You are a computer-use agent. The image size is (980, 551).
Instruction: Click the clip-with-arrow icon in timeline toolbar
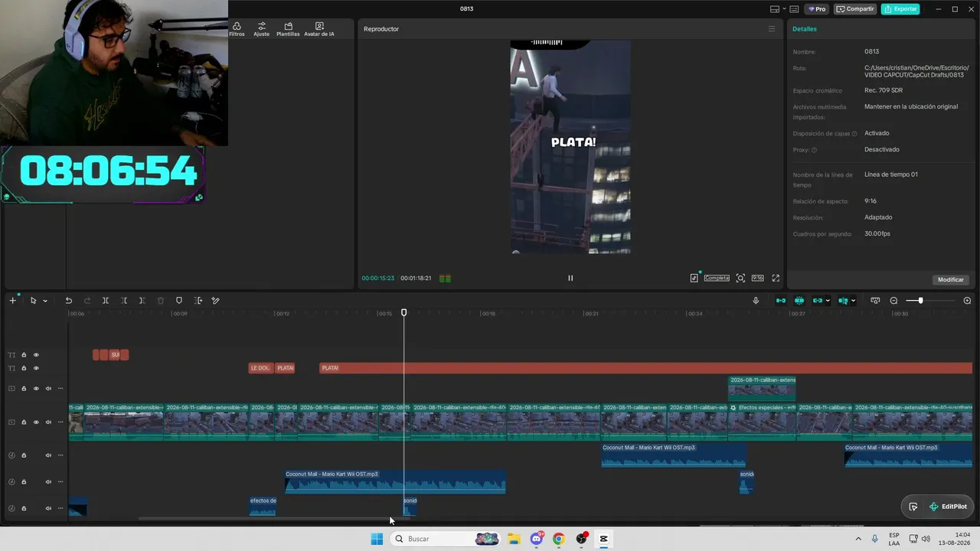[198, 301]
